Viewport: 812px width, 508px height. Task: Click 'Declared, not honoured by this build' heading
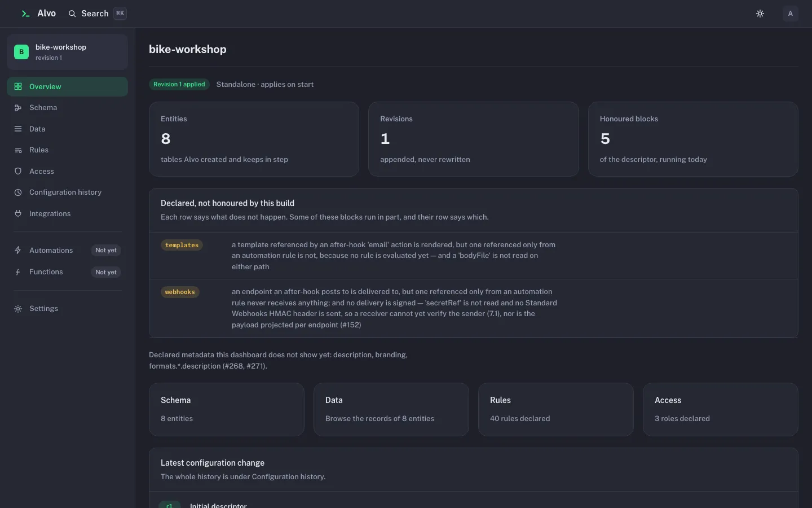pos(227,203)
